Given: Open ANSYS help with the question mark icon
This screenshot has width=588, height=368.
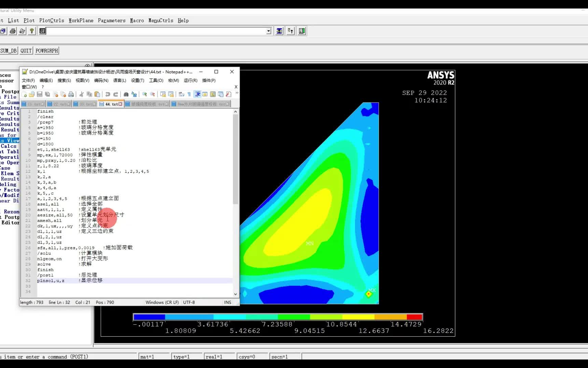Looking at the screenshot, I should pos(32,31).
